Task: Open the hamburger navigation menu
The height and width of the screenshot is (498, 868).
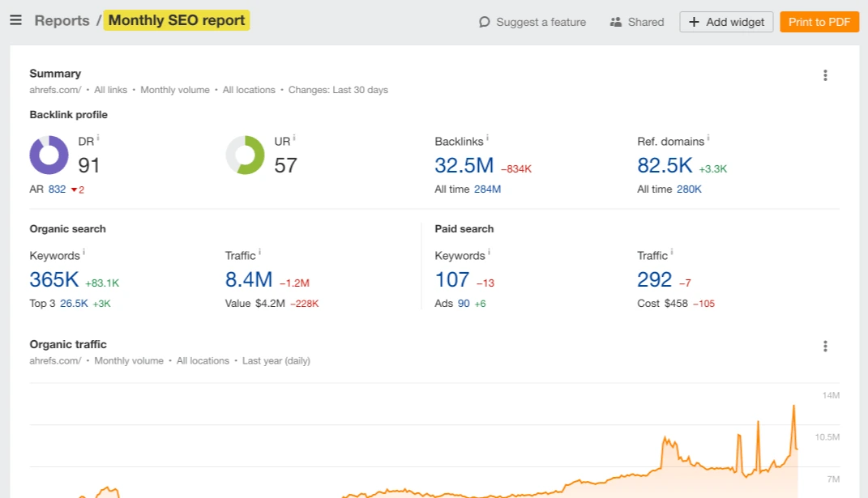Action: [15, 20]
